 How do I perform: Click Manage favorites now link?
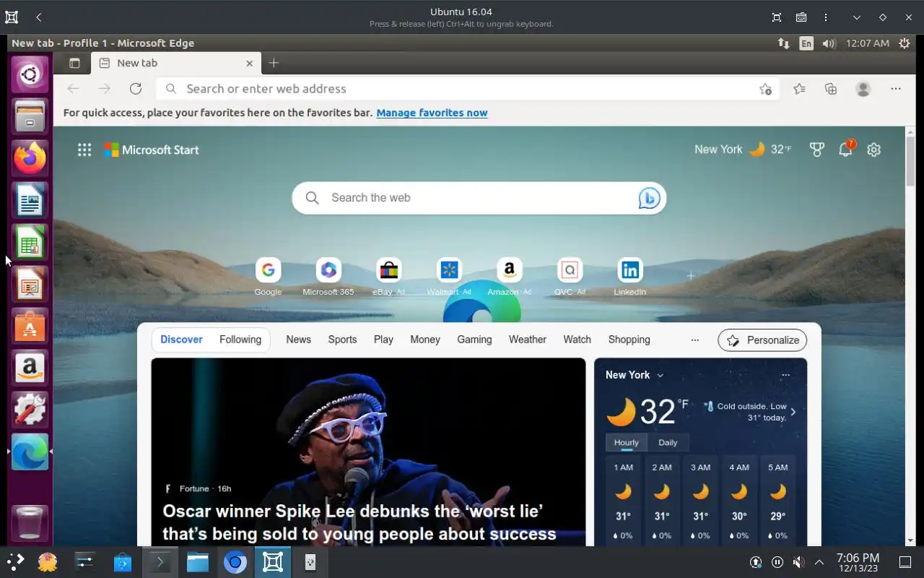click(x=432, y=113)
